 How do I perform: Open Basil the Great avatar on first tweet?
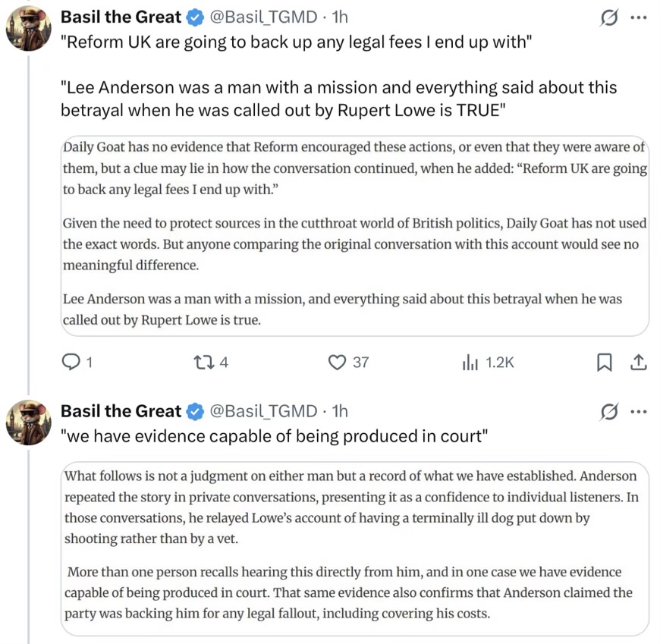[x=29, y=29]
